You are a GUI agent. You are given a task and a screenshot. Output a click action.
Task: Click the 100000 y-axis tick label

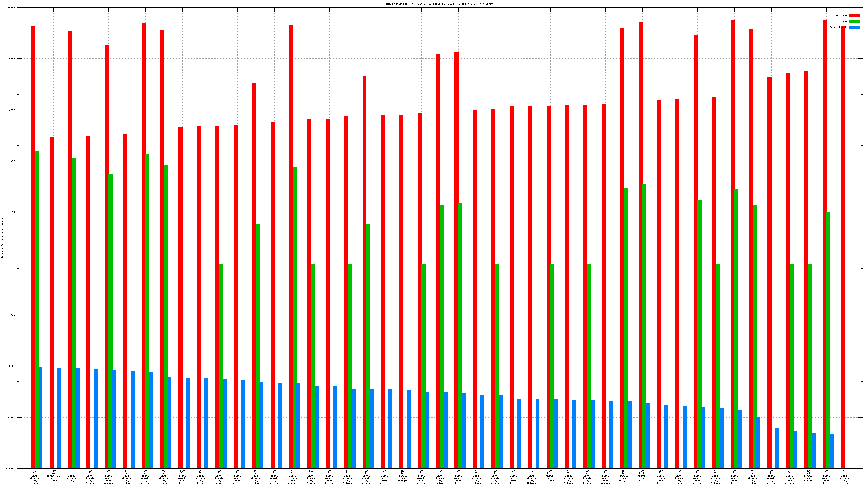pos(11,8)
